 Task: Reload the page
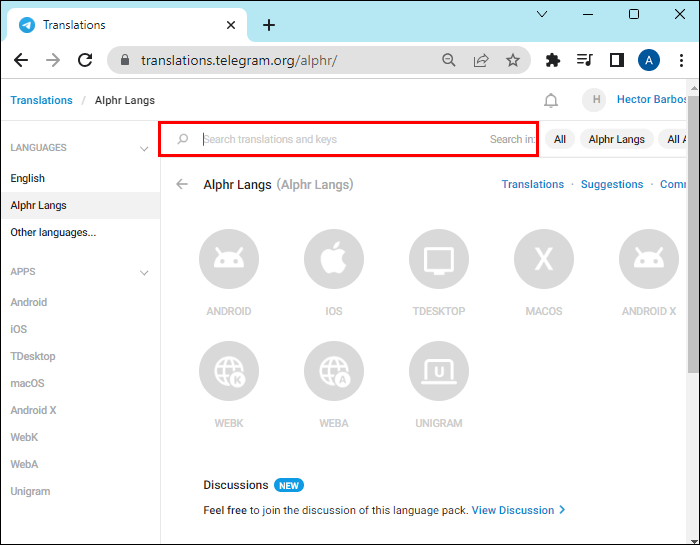[85, 60]
